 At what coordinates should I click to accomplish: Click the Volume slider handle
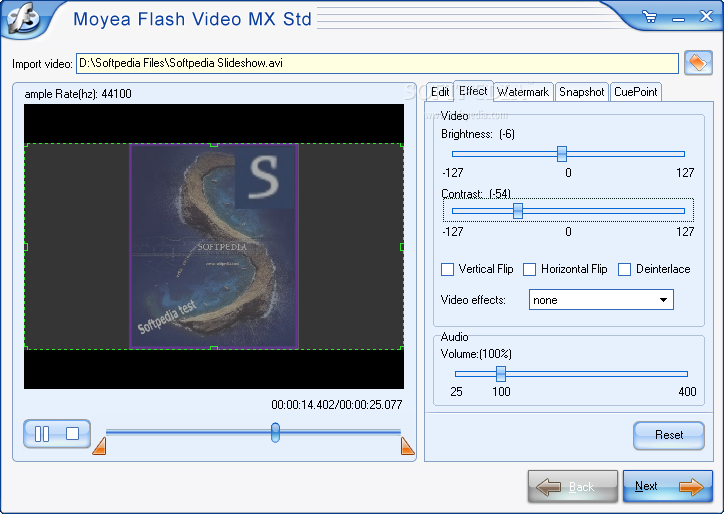501,374
